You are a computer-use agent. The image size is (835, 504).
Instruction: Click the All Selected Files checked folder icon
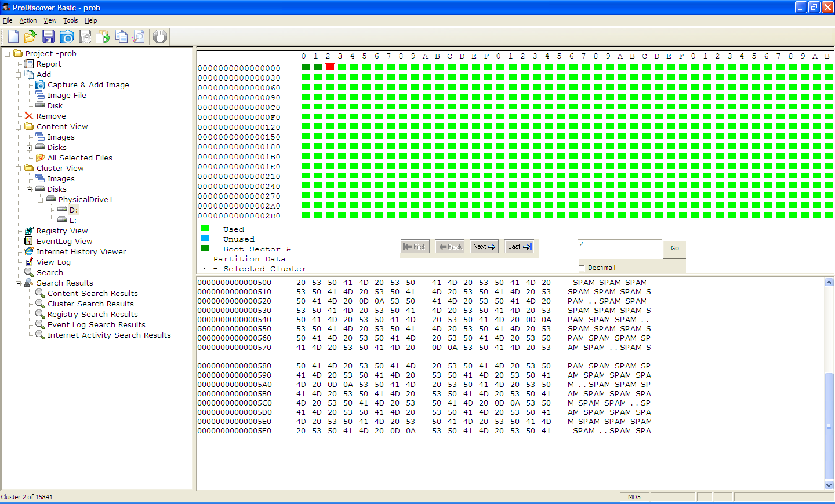(40, 158)
